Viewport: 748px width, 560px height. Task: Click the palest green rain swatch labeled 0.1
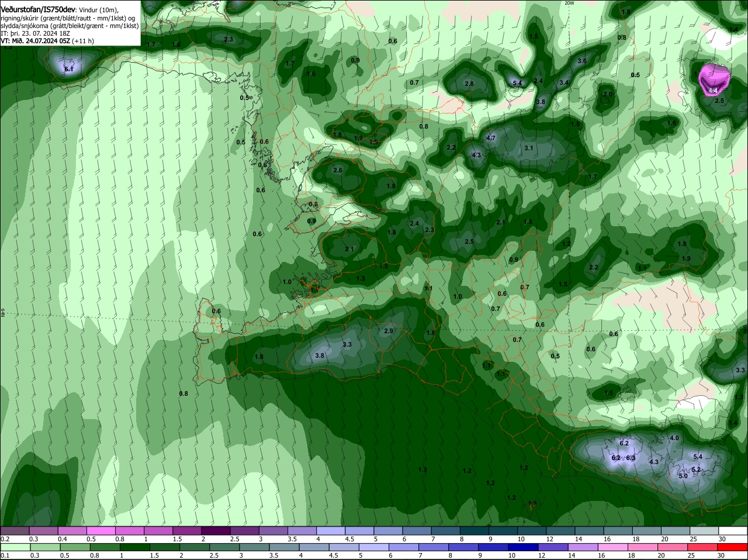coord(15,547)
